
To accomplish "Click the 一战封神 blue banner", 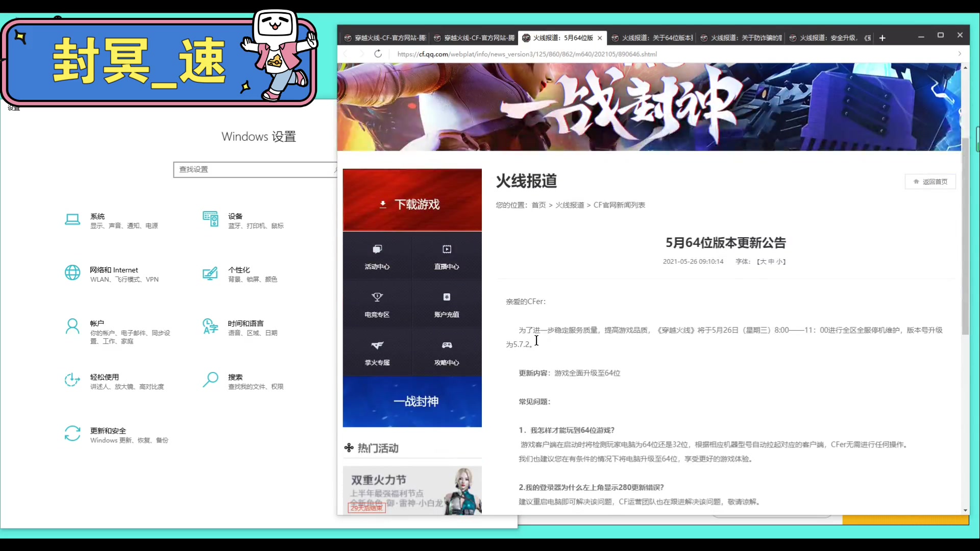I will (412, 402).
